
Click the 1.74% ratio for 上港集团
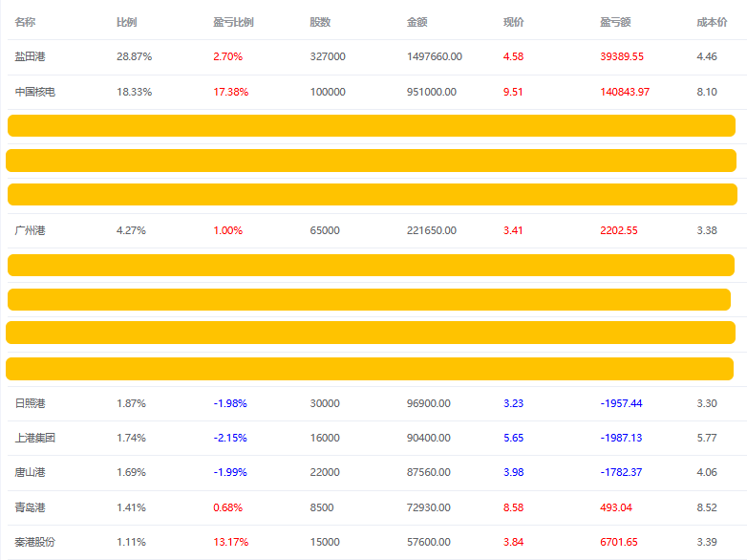coord(132,438)
